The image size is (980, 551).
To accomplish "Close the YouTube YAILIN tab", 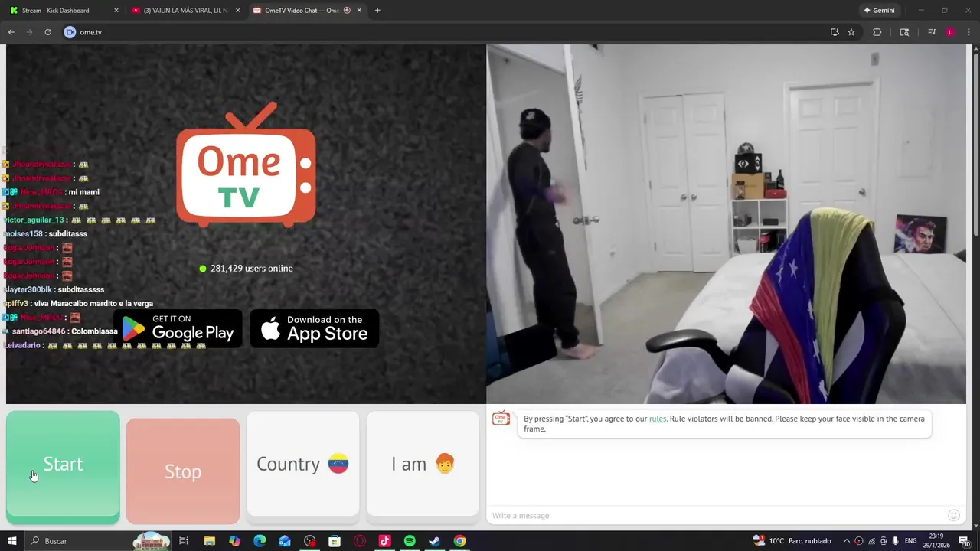I will 237,11.
